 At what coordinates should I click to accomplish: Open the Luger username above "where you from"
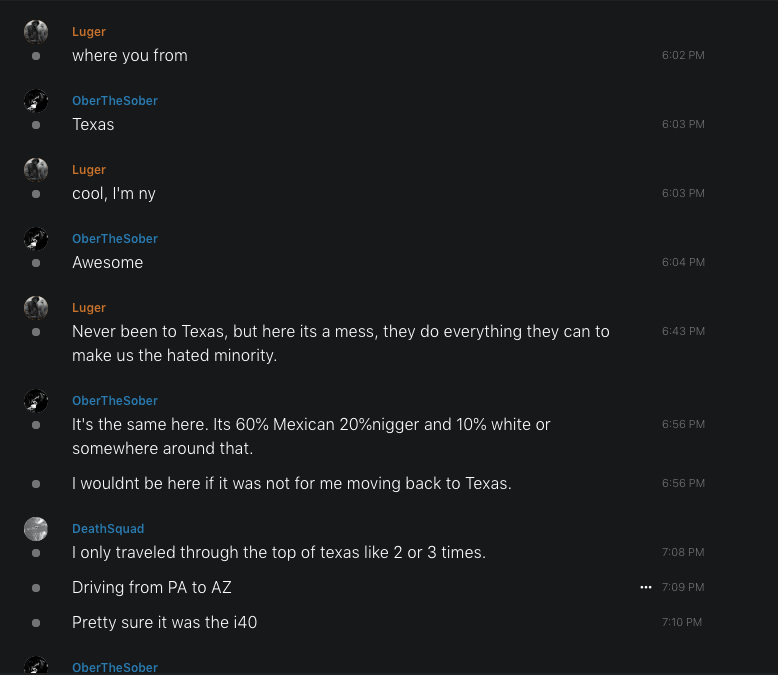click(89, 31)
